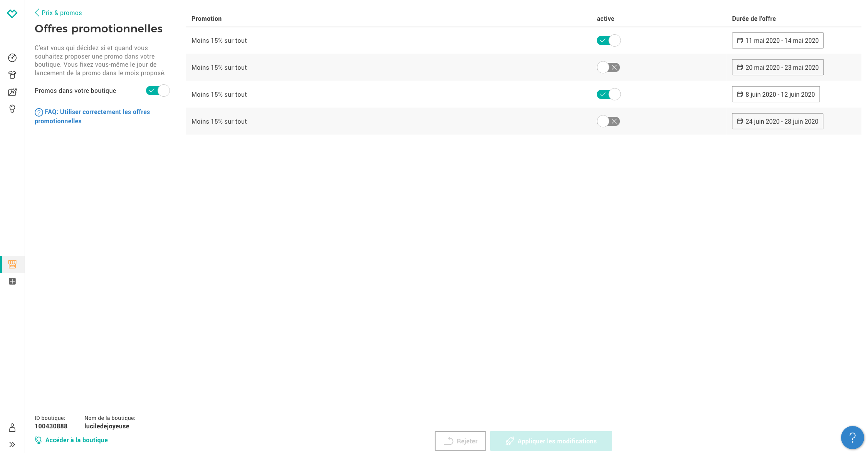Expand the sidebar with double chevron
This screenshot has width=868, height=453.
(x=12, y=445)
